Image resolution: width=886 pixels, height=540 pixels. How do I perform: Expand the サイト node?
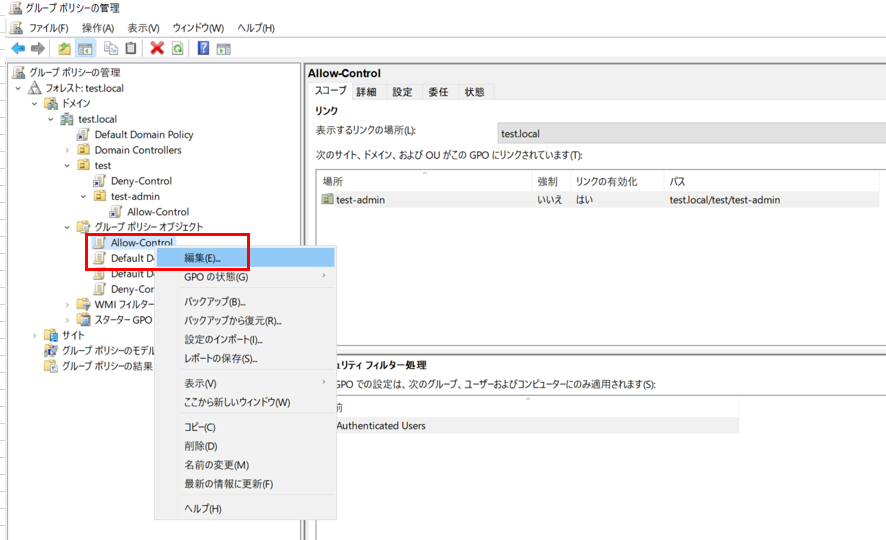(x=35, y=336)
